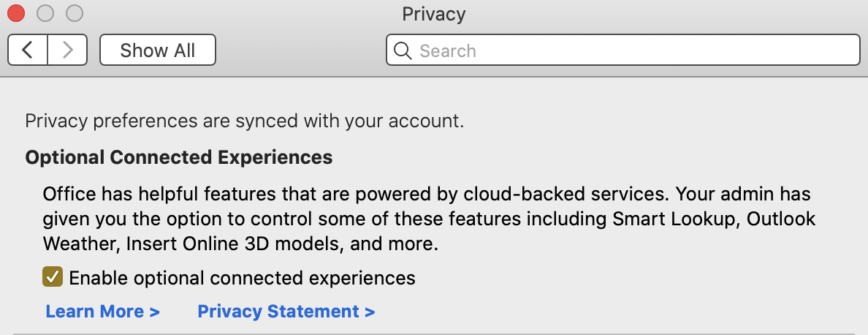Minimize the Privacy preferences window
This screenshot has height=335, width=868.
[x=45, y=13]
